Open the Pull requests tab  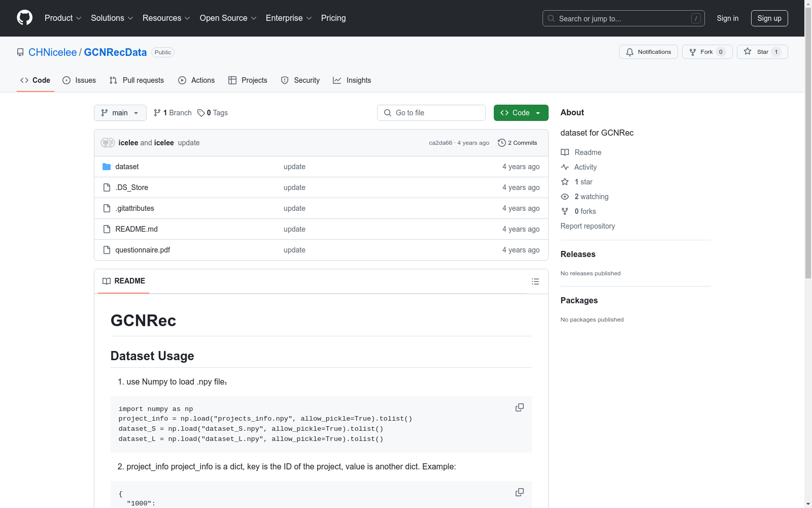coord(137,80)
